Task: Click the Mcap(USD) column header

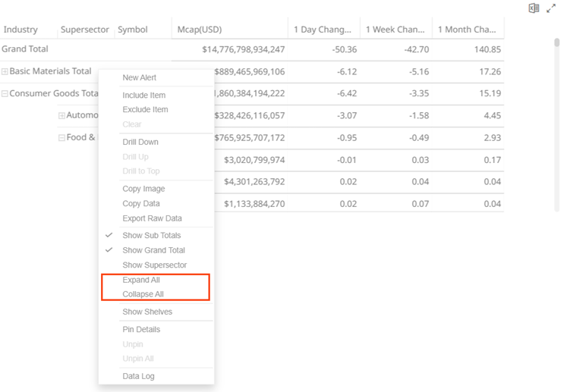Action: tap(199, 30)
